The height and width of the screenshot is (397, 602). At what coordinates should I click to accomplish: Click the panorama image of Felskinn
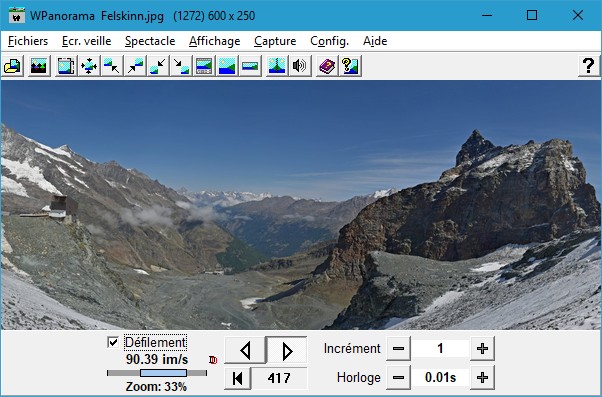301,205
